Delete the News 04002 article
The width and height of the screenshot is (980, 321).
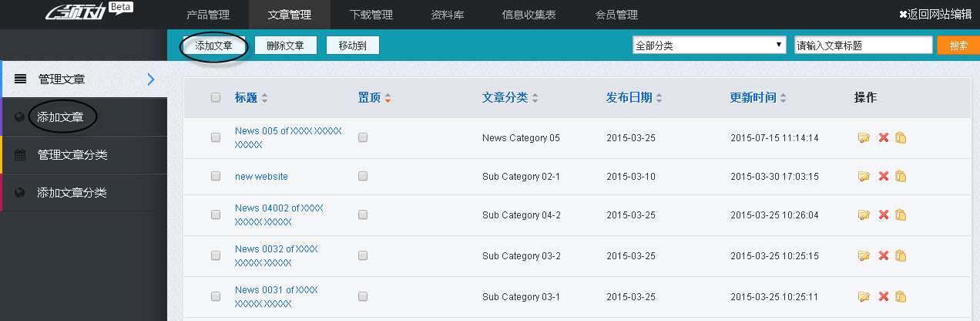[884, 215]
